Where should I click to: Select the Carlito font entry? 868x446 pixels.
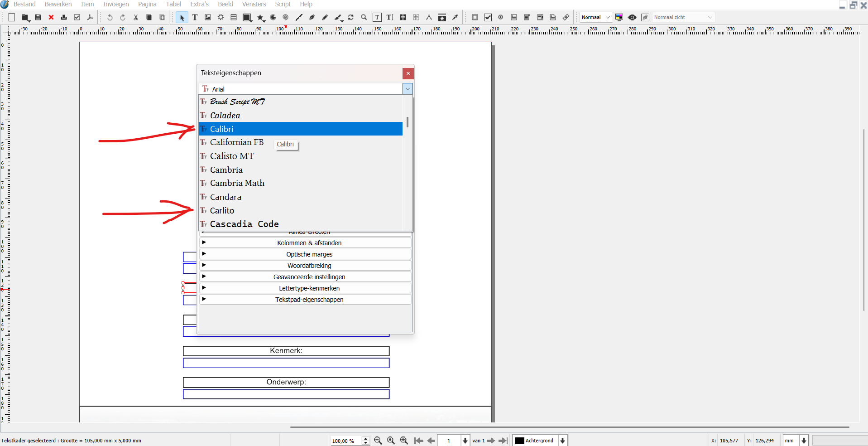point(222,210)
